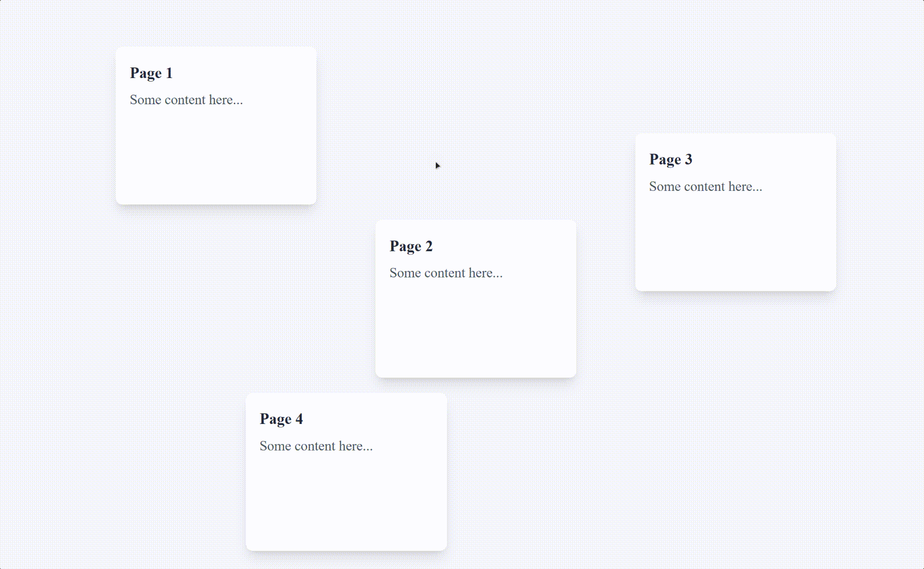Click the content text under Page 1

click(186, 100)
